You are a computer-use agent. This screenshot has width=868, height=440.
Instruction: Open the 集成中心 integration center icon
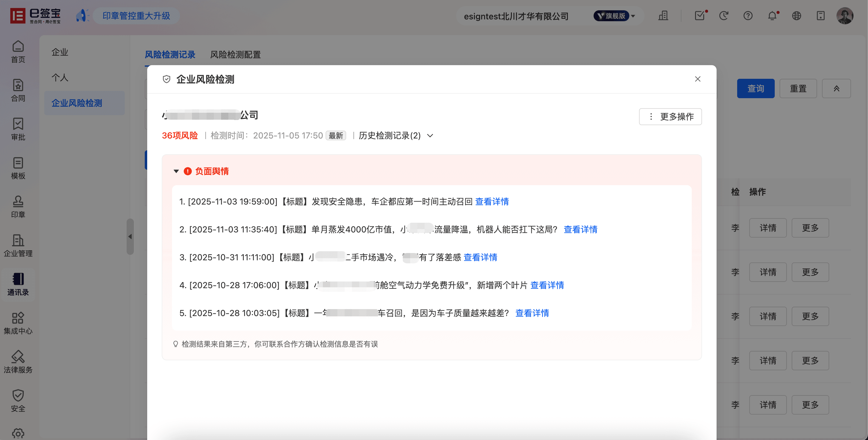tap(18, 323)
